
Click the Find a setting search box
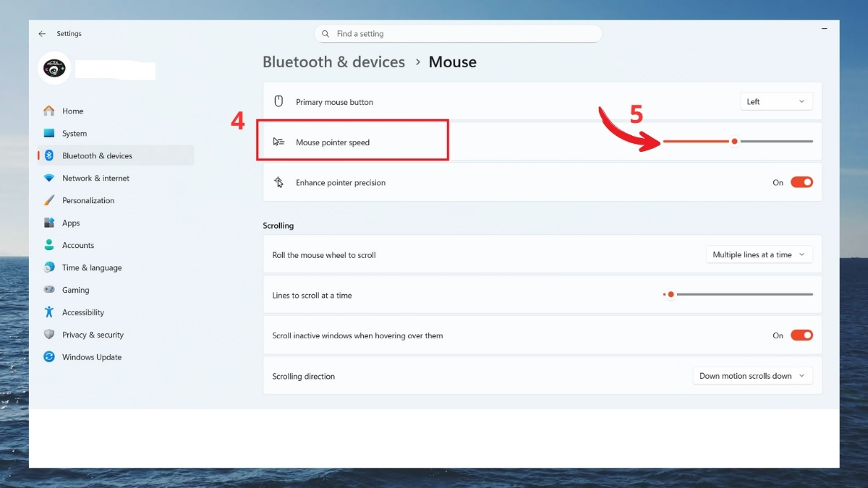463,34
